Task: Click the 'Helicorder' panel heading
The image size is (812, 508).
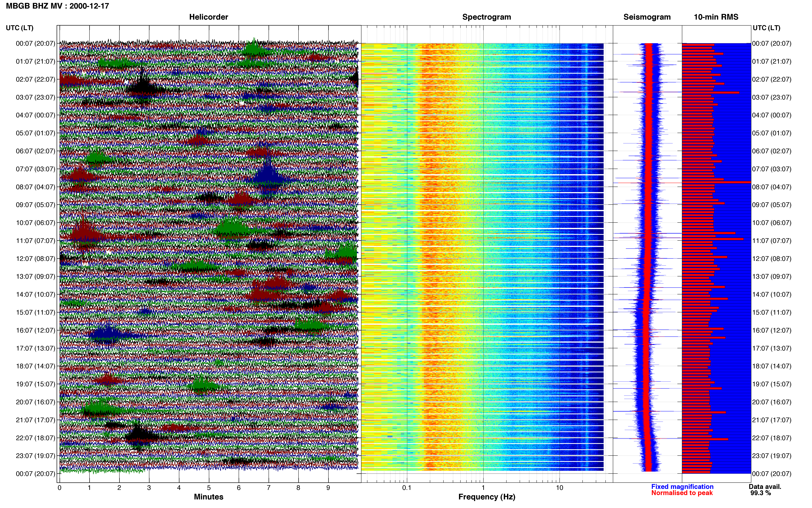Action: [x=209, y=17]
